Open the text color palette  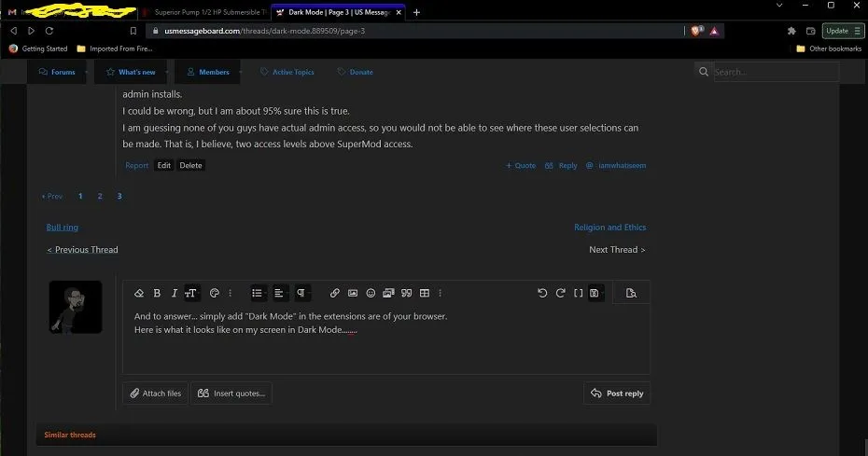pos(214,293)
